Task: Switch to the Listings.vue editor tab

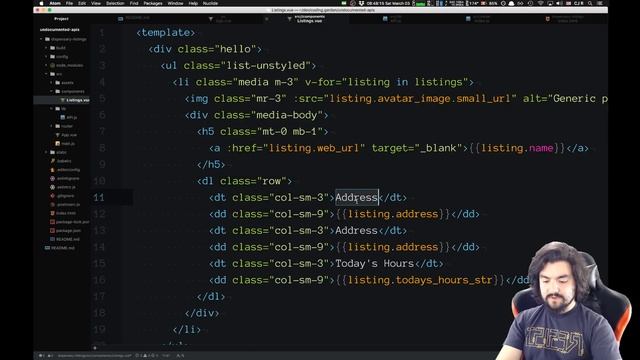Action: (309, 19)
